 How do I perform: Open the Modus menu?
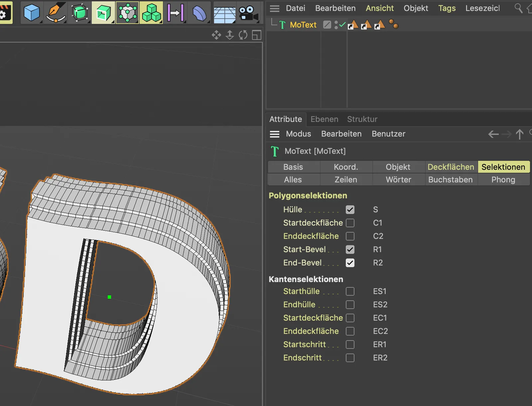coord(298,134)
